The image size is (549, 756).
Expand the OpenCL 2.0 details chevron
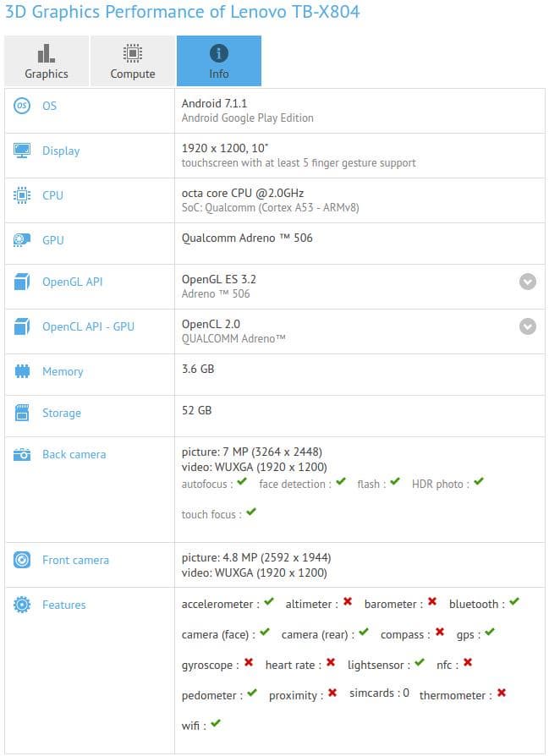pyautogui.click(x=527, y=325)
